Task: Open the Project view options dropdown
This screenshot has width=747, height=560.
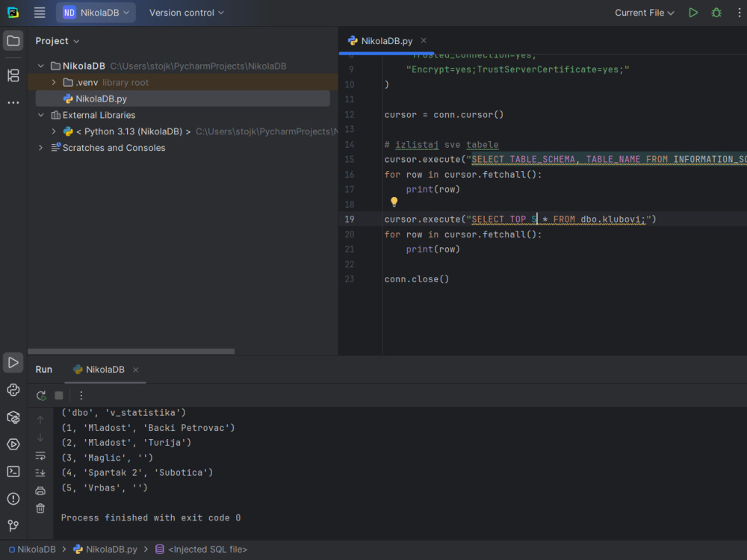Action: coord(58,41)
